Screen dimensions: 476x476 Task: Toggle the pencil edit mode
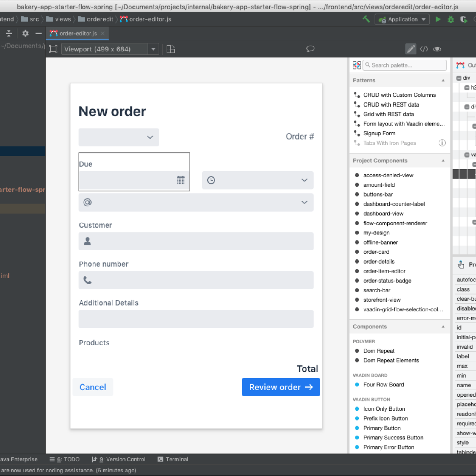(x=411, y=49)
